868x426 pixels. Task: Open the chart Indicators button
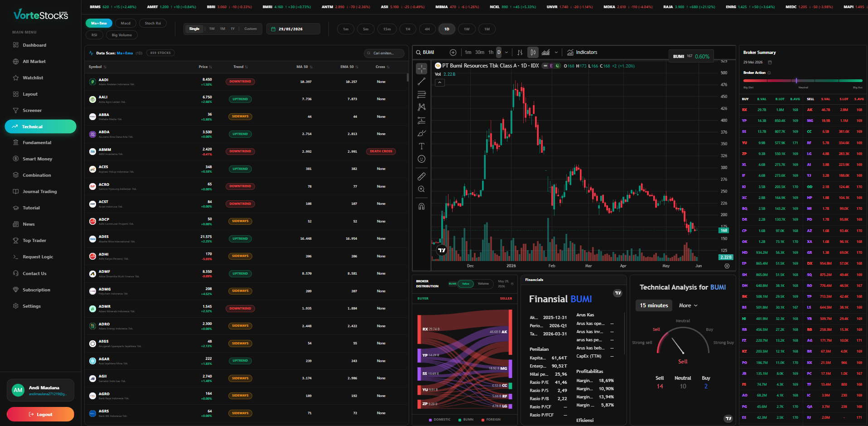click(x=582, y=53)
